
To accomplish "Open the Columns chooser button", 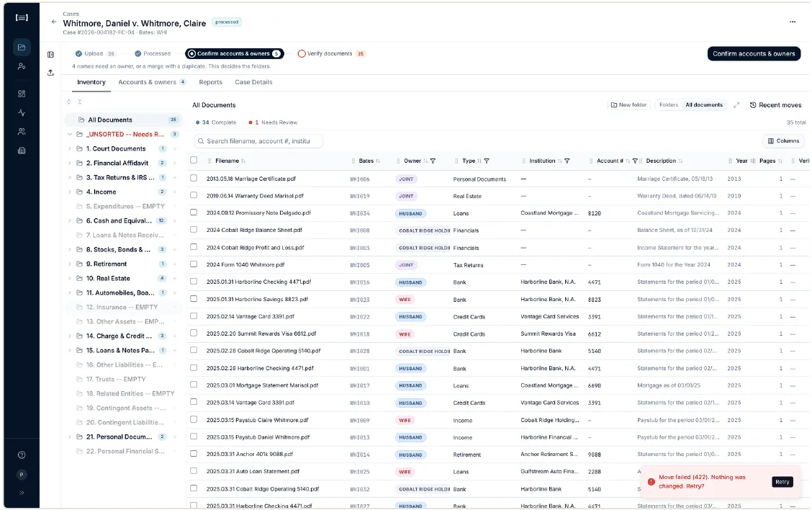I will coord(783,141).
